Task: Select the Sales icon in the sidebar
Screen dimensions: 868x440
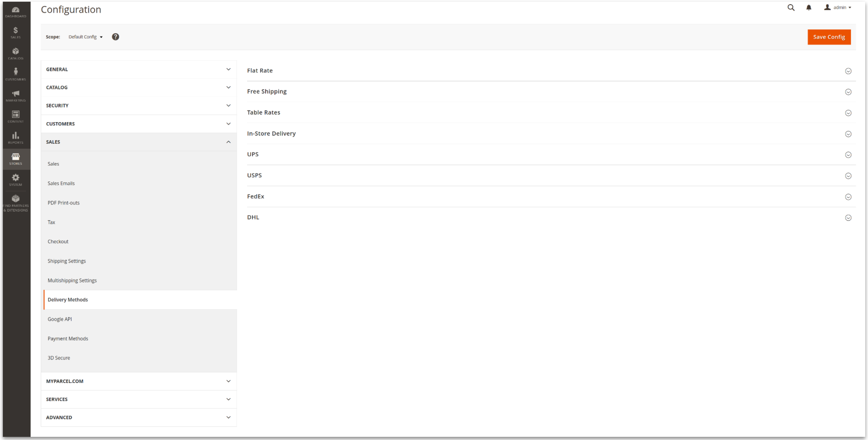Action: 15,32
